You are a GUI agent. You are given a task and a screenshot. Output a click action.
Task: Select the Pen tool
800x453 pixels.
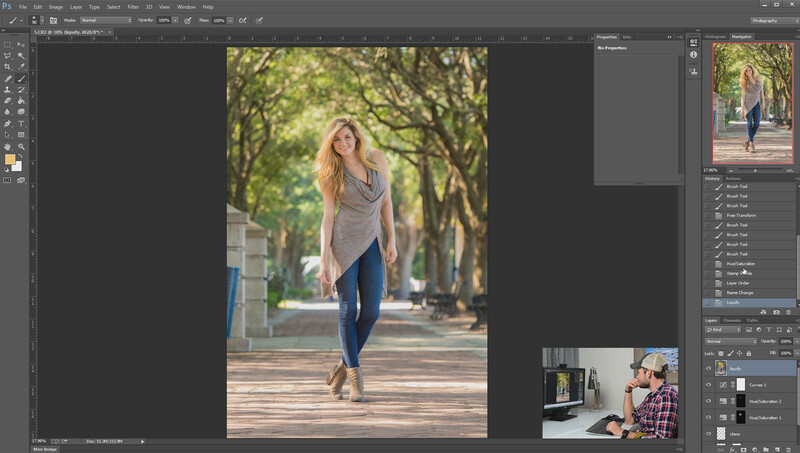[x=8, y=123]
